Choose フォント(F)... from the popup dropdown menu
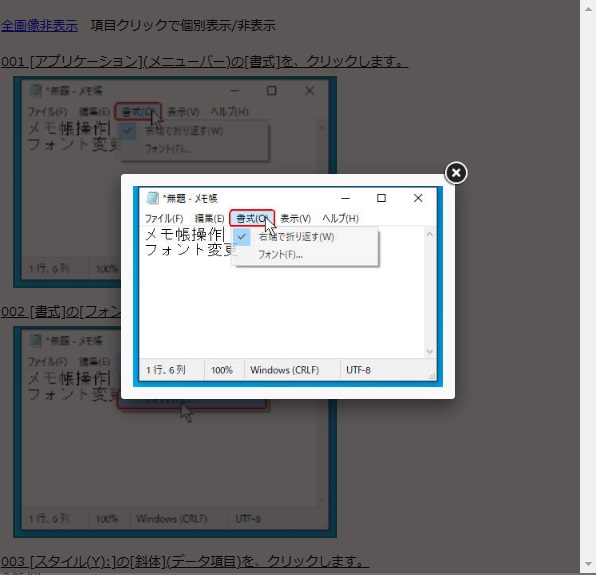 (281, 254)
